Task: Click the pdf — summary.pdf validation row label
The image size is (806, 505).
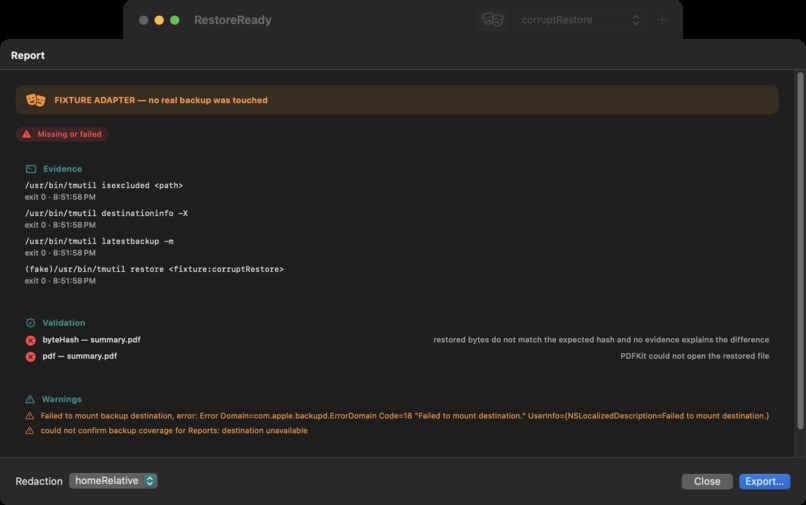Action: [80, 356]
